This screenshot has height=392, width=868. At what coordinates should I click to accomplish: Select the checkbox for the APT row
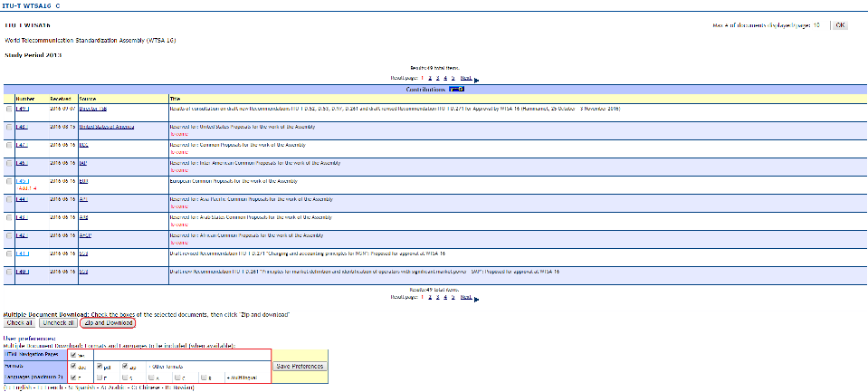tap(9, 199)
